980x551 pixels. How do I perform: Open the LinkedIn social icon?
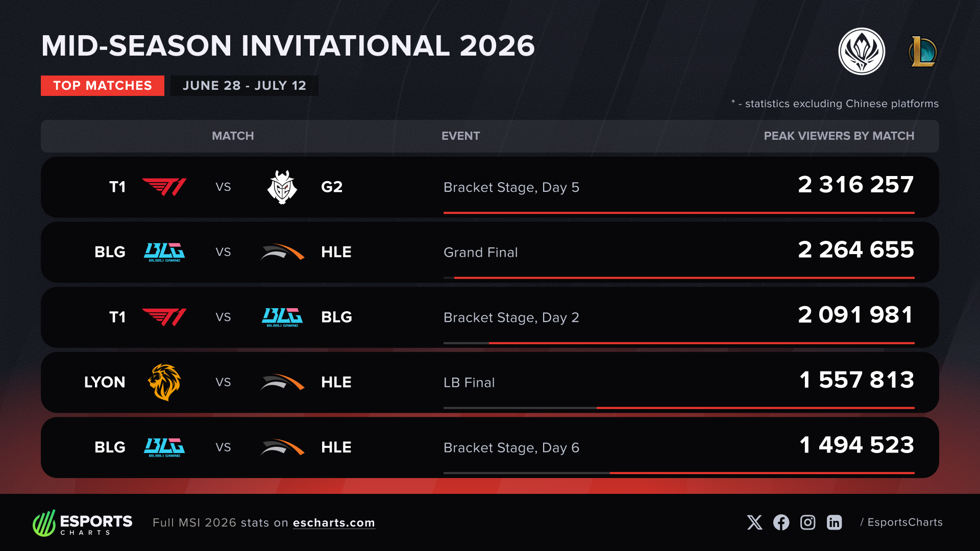pyautogui.click(x=834, y=522)
